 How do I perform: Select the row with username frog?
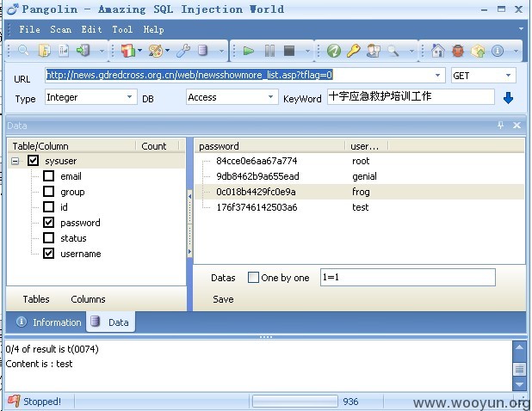point(359,192)
